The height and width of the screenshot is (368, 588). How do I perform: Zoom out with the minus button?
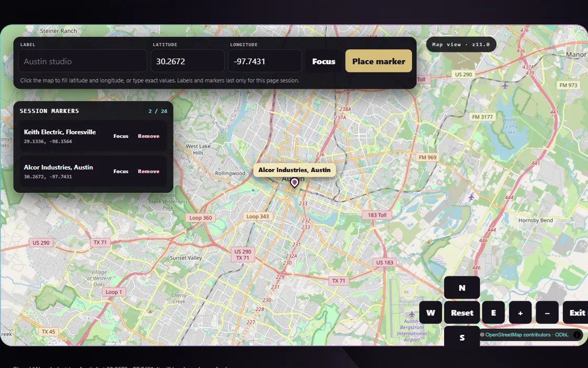coord(547,312)
